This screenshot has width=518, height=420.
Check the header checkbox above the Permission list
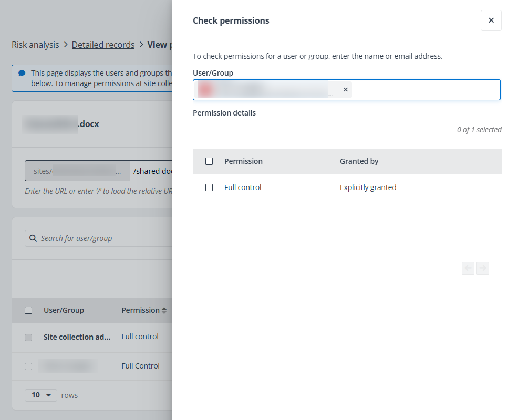[209, 161]
